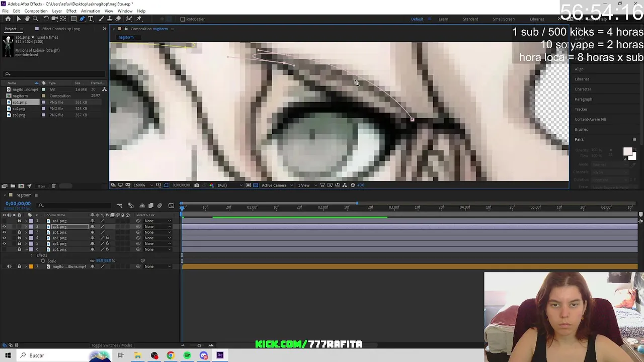Screen dimensions: 644x362
Task: Toggle the mask and shape path visibility icon
Action: (x=166, y=185)
